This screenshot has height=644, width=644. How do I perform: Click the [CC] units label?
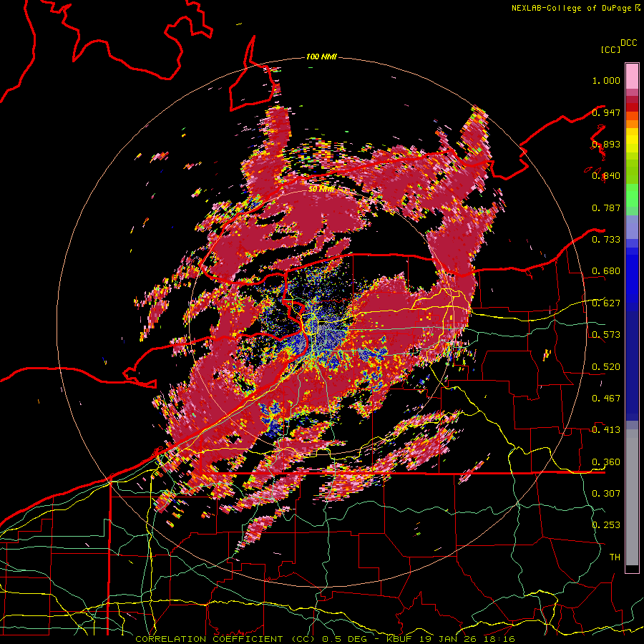click(x=610, y=49)
